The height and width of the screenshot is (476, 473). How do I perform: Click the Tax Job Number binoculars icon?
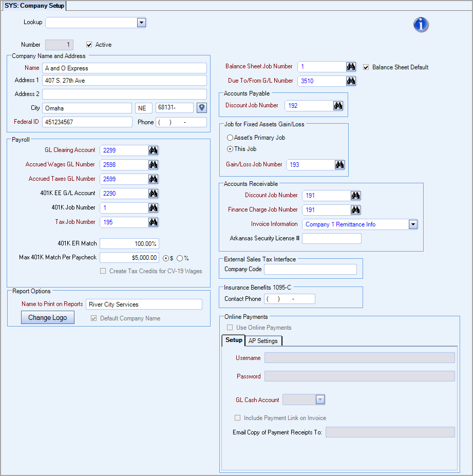click(152, 222)
